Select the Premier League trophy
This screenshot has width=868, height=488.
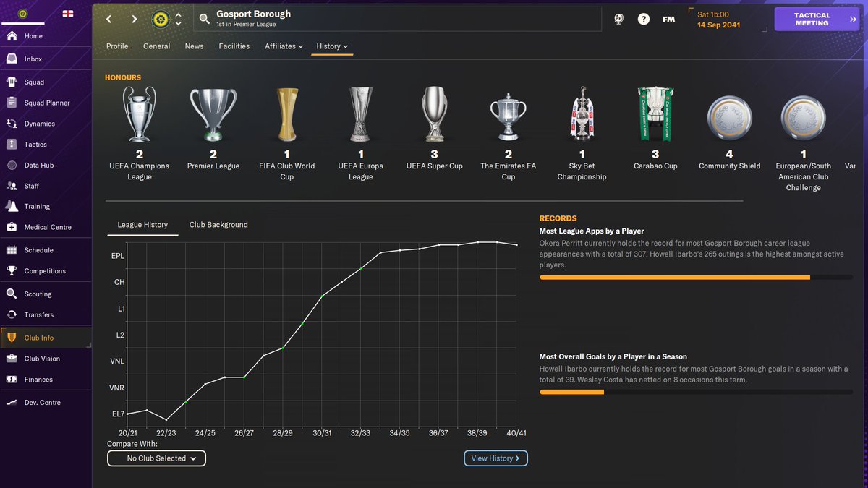click(x=213, y=114)
